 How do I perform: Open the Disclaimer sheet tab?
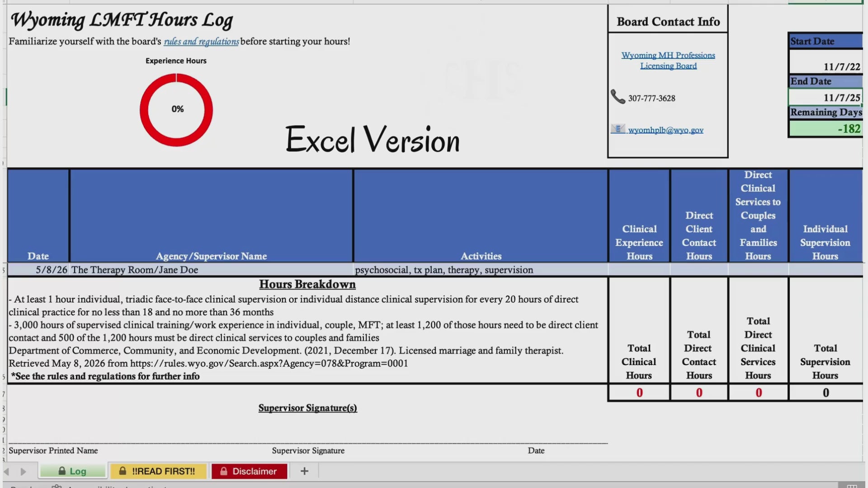click(x=249, y=471)
